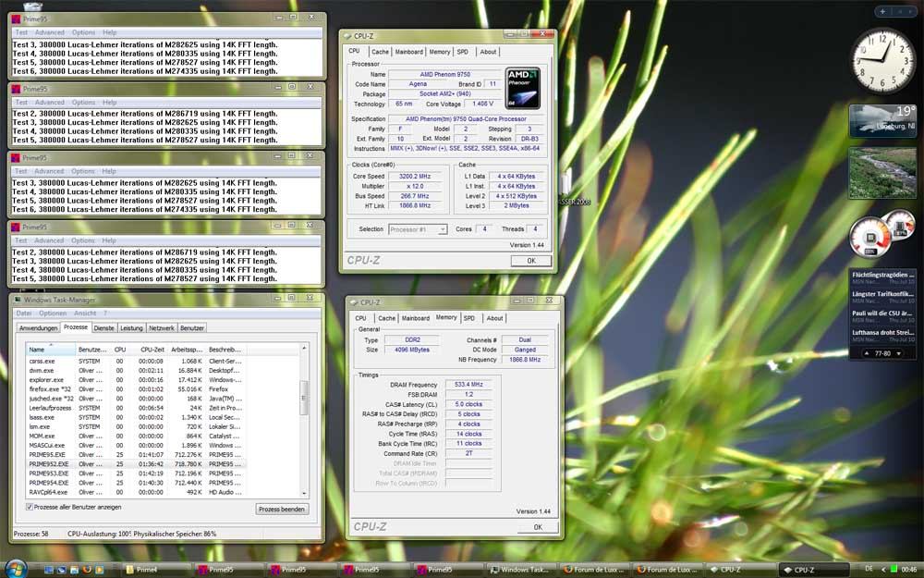Select the PRIME952.EXE process row

(x=136, y=464)
